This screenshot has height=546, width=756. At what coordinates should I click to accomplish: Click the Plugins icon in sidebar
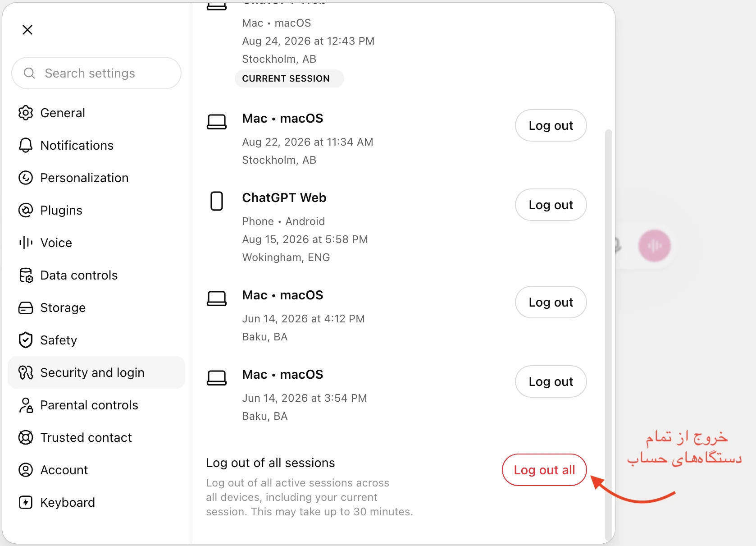[x=26, y=210]
